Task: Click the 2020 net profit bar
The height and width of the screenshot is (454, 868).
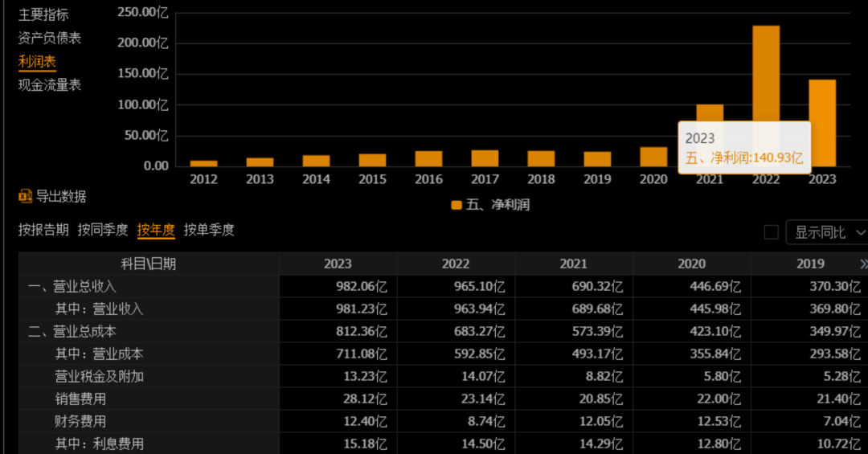Action: coord(653,157)
